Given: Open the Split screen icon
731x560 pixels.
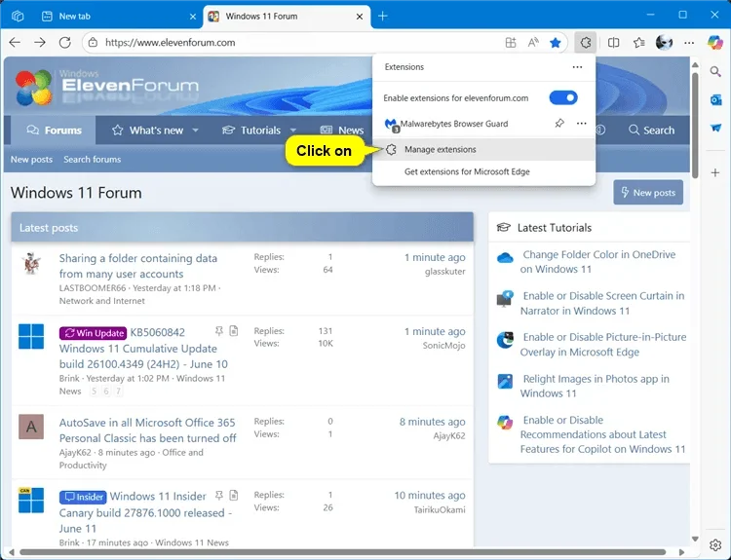Looking at the screenshot, I should (613, 43).
